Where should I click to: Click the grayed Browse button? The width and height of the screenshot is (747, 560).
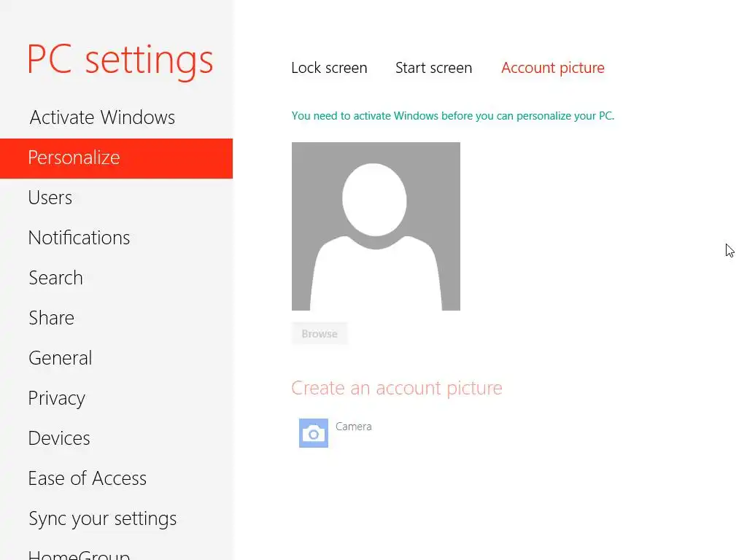[320, 334]
